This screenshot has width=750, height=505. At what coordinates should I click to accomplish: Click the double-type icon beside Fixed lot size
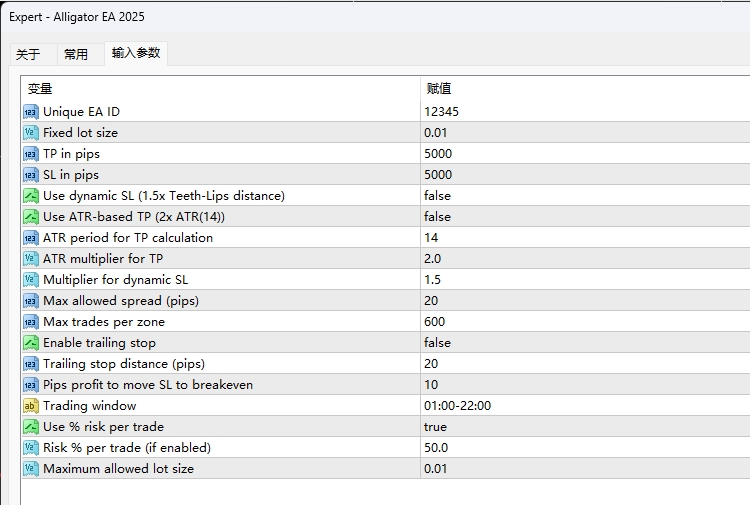[x=31, y=133]
